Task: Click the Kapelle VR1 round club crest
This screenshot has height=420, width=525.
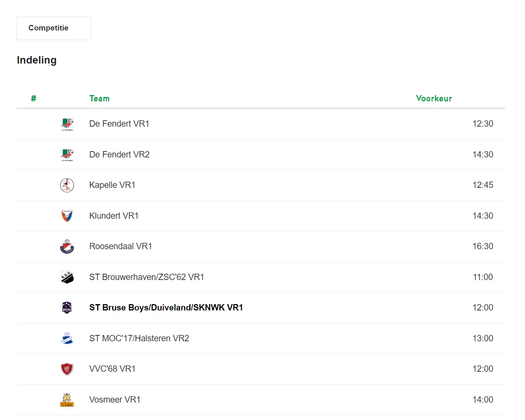Action: tap(67, 185)
